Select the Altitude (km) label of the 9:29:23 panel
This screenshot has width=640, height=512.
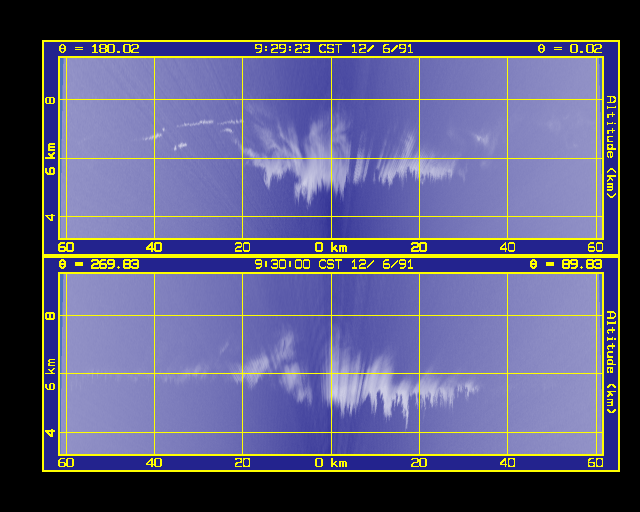[611, 147]
